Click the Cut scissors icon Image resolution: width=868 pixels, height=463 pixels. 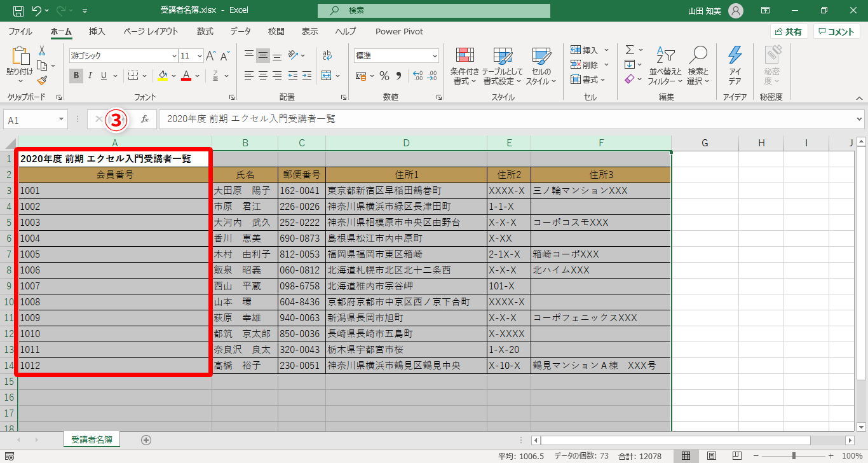42,51
